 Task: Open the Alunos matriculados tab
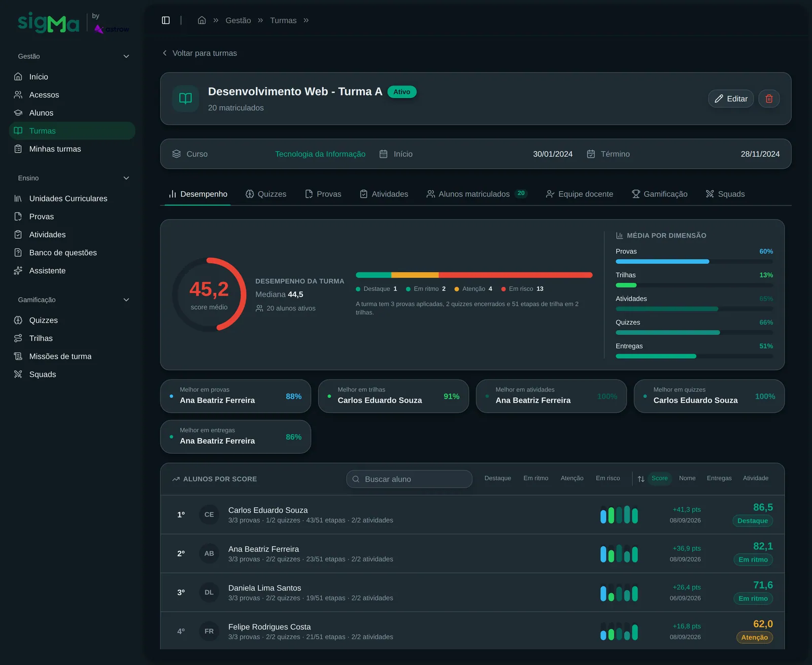pos(477,194)
